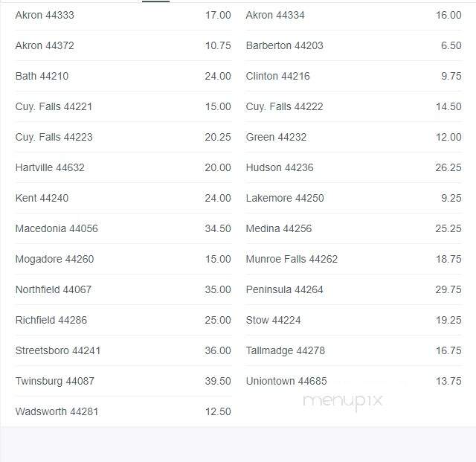
Task: Select Cuy. Falls 44221 row
Action: tap(123, 106)
